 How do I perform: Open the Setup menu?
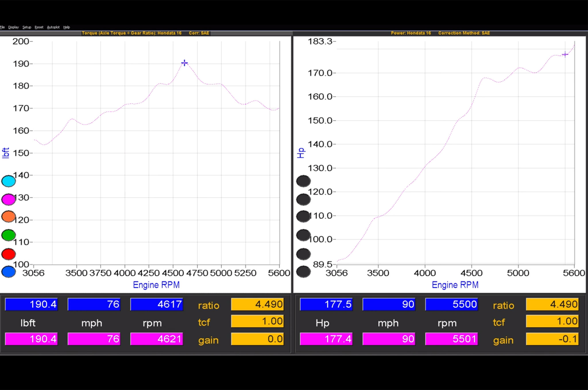tap(27, 27)
